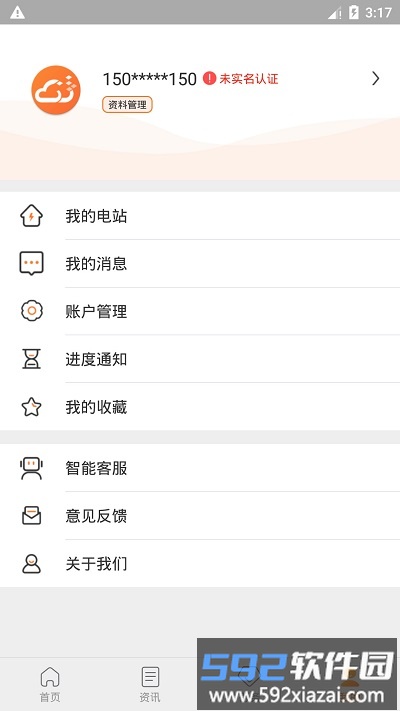Screen dimensions: 400x711
Task: Click the chat bubble icon for 我的消息
Action: tap(31, 263)
